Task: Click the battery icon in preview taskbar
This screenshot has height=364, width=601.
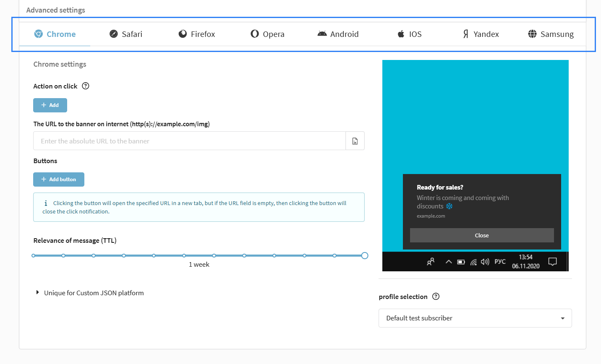Action: pyautogui.click(x=461, y=262)
